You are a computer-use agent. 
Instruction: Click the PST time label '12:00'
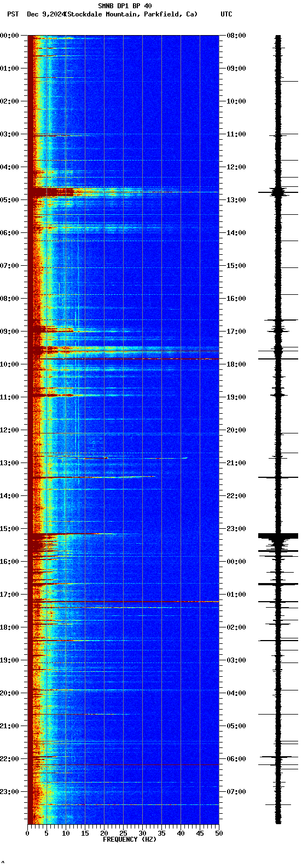pos(9,430)
